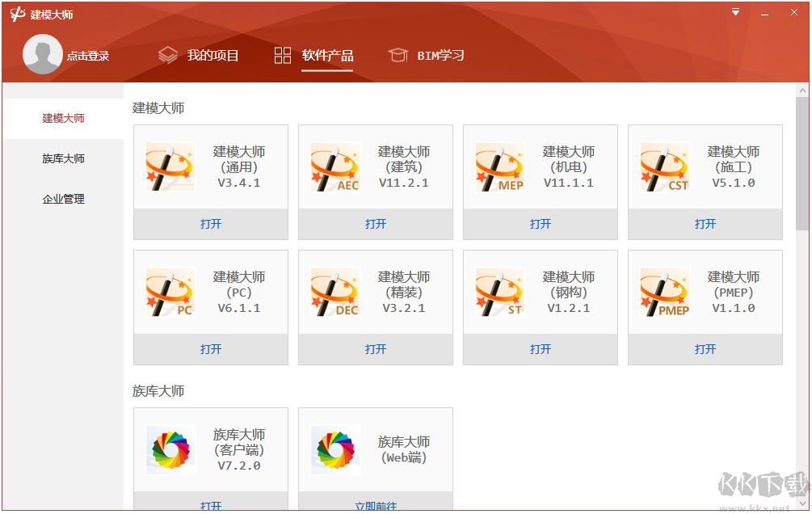Click the 建模大师 (通用) magic wand icon
The width and height of the screenshot is (812, 514).
pyautogui.click(x=170, y=167)
